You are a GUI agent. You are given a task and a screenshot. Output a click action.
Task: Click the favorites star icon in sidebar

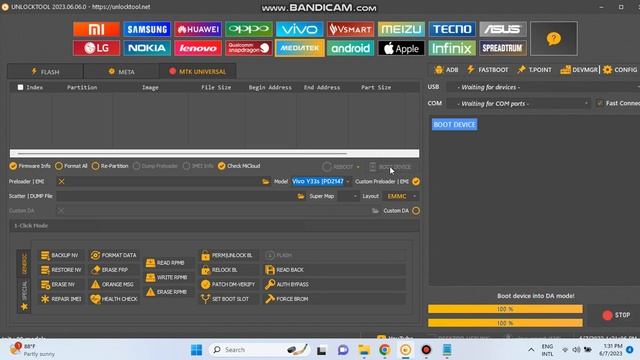point(24,307)
